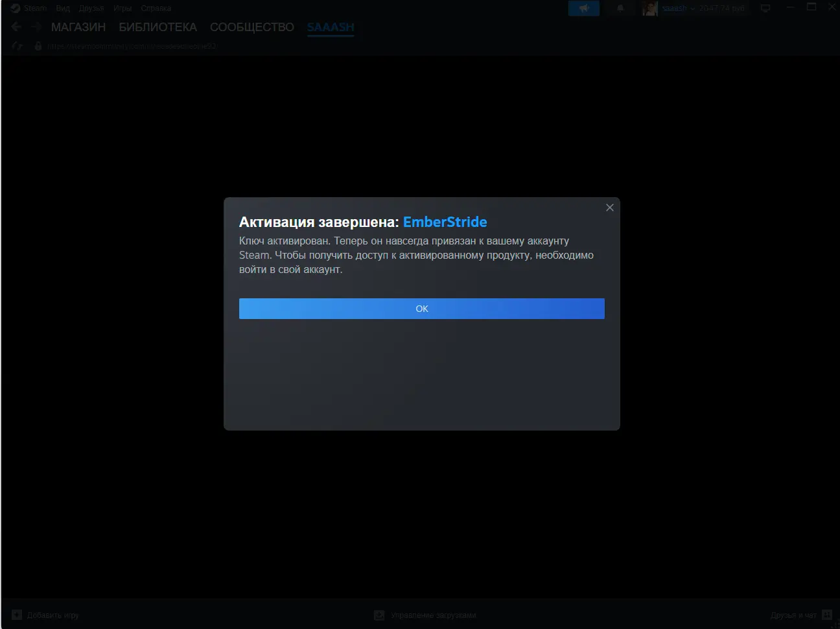Image resolution: width=840 pixels, height=629 pixels.
Task: Minimize the Steam window
Action: point(791,7)
